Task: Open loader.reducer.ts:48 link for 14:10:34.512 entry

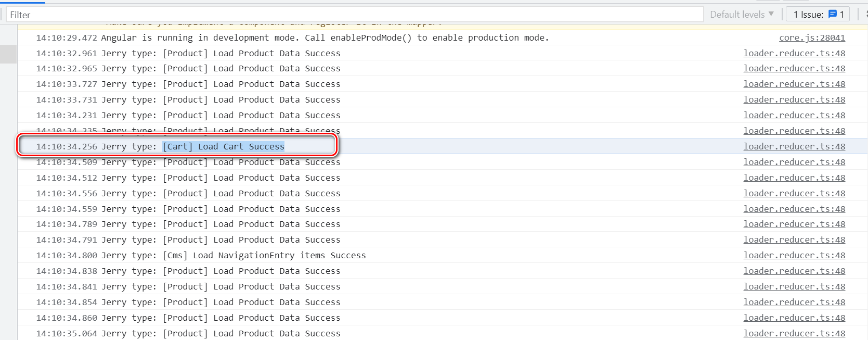Action: click(794, 178)
